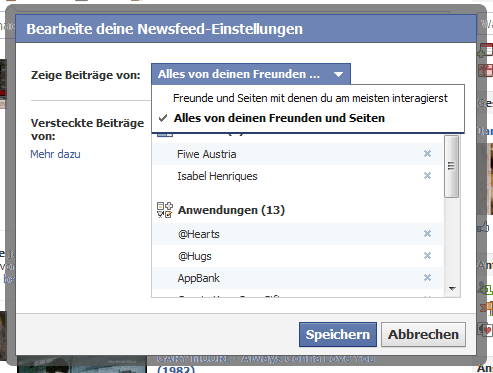This screenshot has width=493, height=373.
Task: Remove @Hugs from hidden applications
Action: [427, 256]
